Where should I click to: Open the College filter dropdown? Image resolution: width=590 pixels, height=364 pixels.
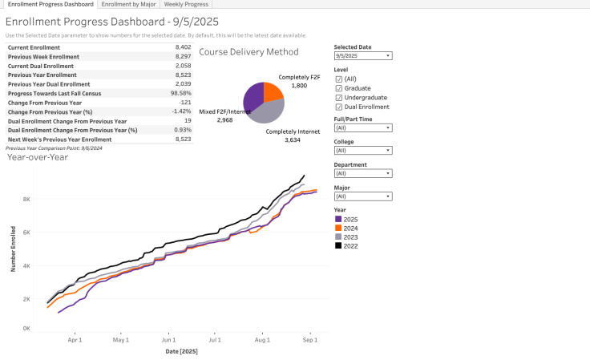pos(363,150)
